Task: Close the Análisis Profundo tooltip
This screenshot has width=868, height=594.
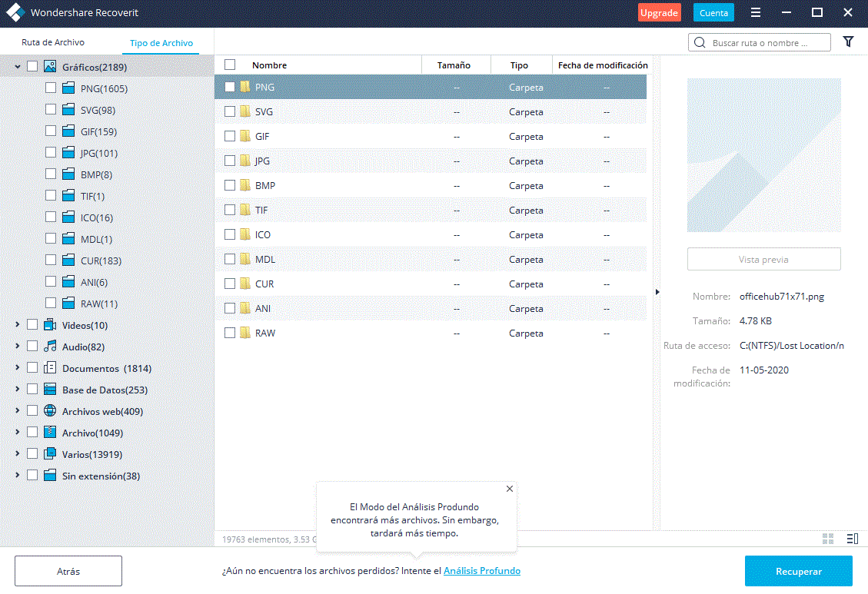Action: 510,489
